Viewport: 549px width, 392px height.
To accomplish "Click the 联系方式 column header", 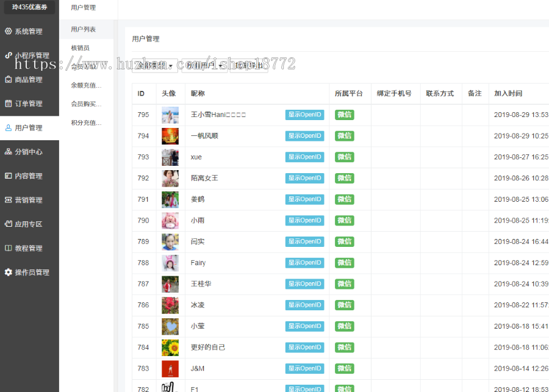I will pos(440,93).
